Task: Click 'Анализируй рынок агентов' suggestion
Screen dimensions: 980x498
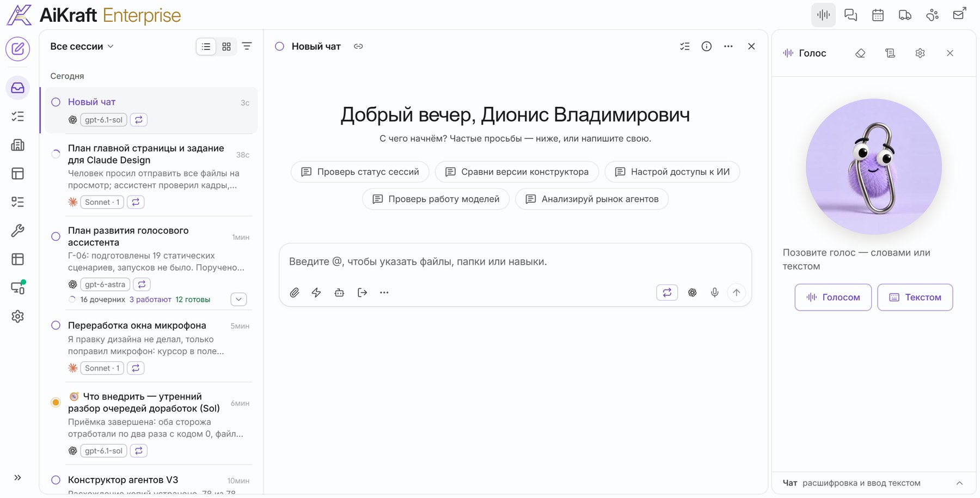Action: pyautogui.click(x=592, y=199)
